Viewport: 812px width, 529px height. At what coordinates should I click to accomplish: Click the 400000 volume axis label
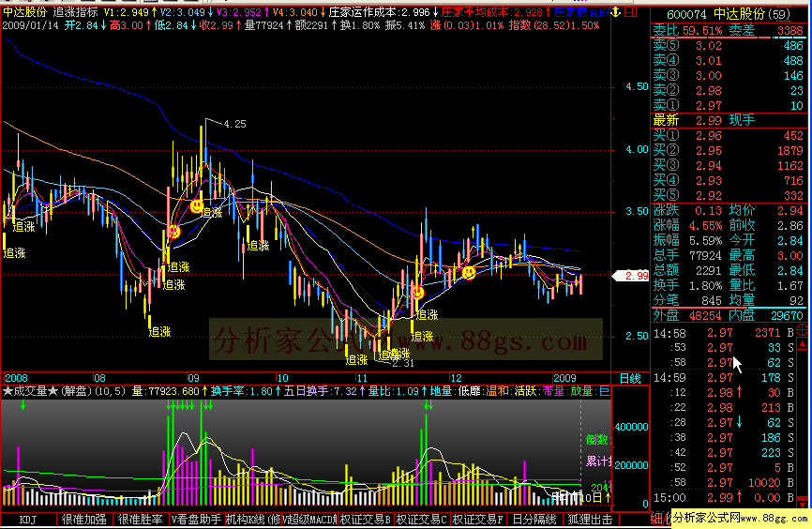click(x=631, y=427)
